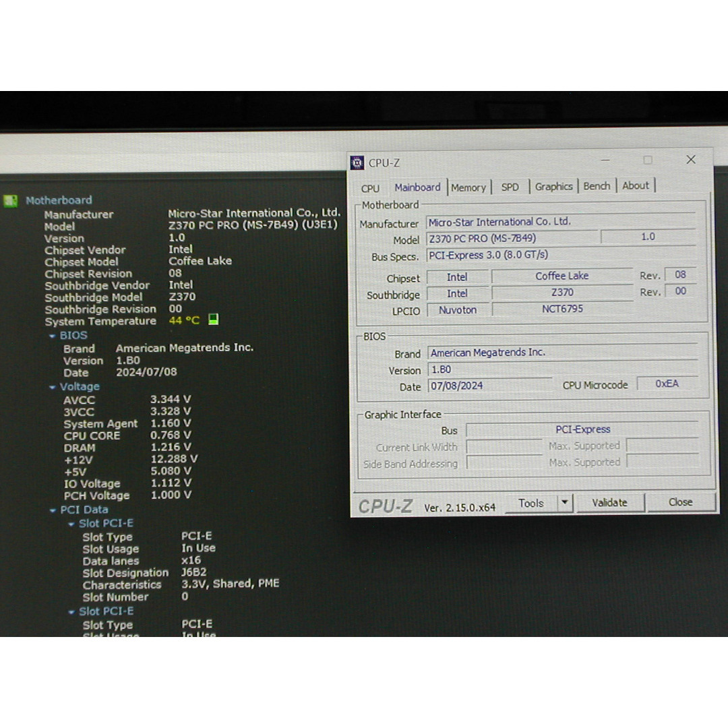Collapse the BIOS section in the tree
This screenshot has width=728, height=728.
point(53,336)
